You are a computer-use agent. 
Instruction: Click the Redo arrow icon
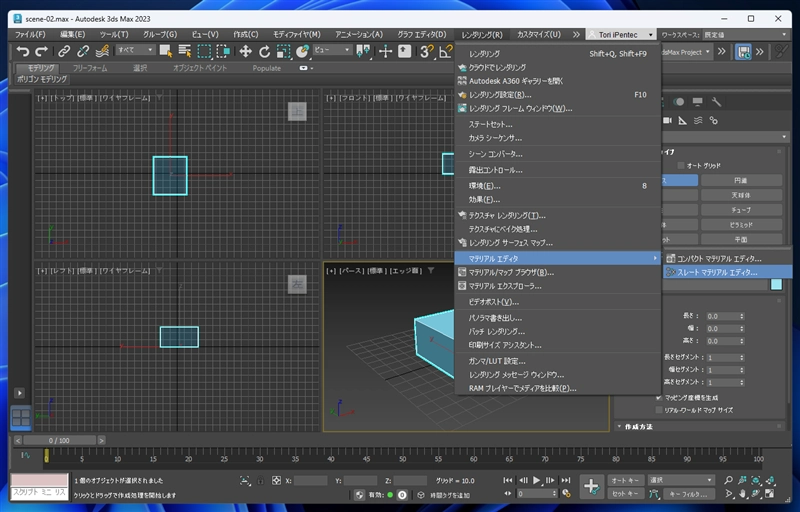[x=41, y=51]
